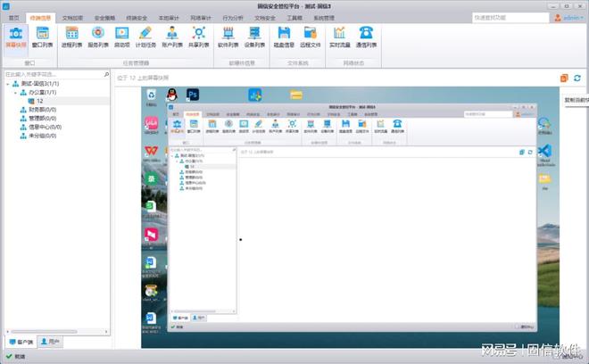
Task: Open the 文档安全 ribbon tab
Action: [265, 18]
